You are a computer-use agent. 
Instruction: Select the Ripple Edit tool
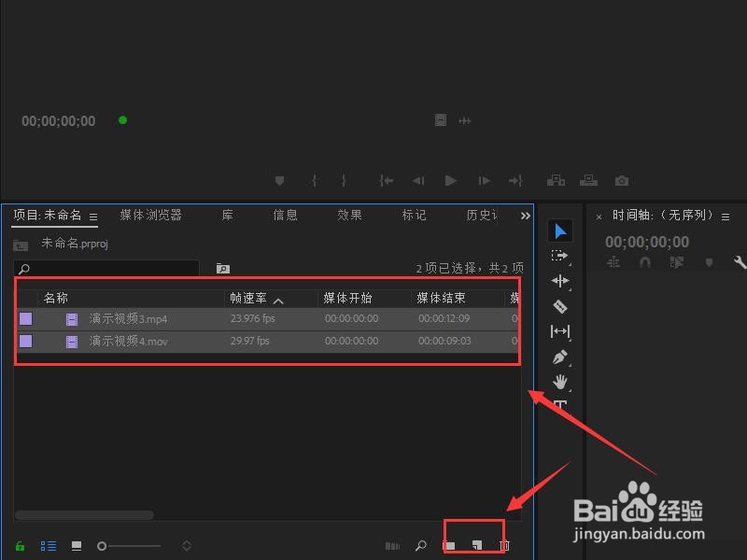coord(559,281)
